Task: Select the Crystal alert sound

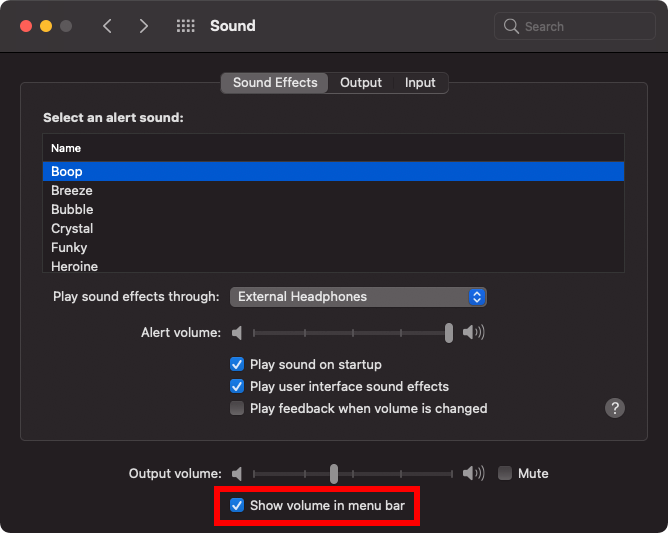Action: click(x=334, y=228)
